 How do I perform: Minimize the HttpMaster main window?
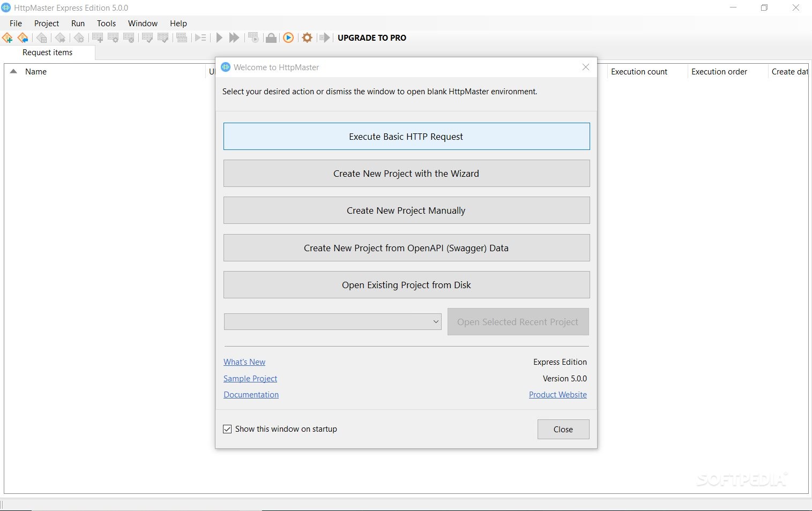[733, 7]
